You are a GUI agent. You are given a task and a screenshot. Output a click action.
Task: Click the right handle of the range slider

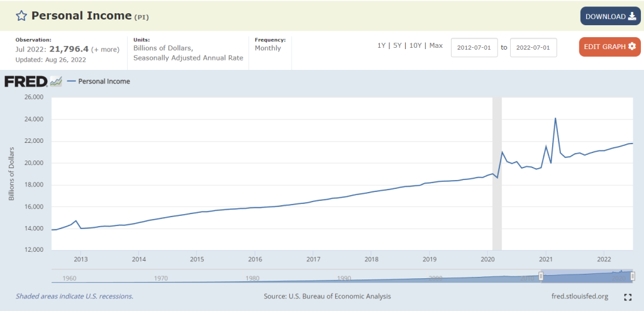point(633,276)
